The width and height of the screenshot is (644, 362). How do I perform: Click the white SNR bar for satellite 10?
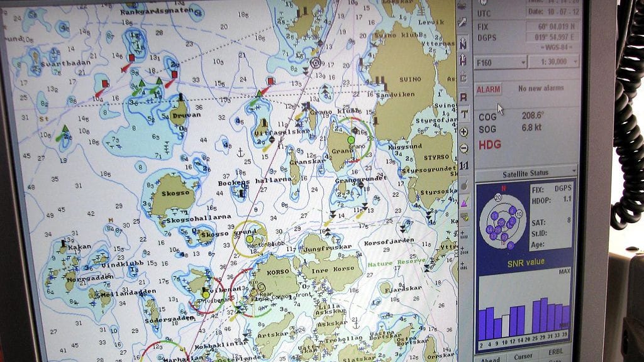pyautogui.click(x=506, y=326)
